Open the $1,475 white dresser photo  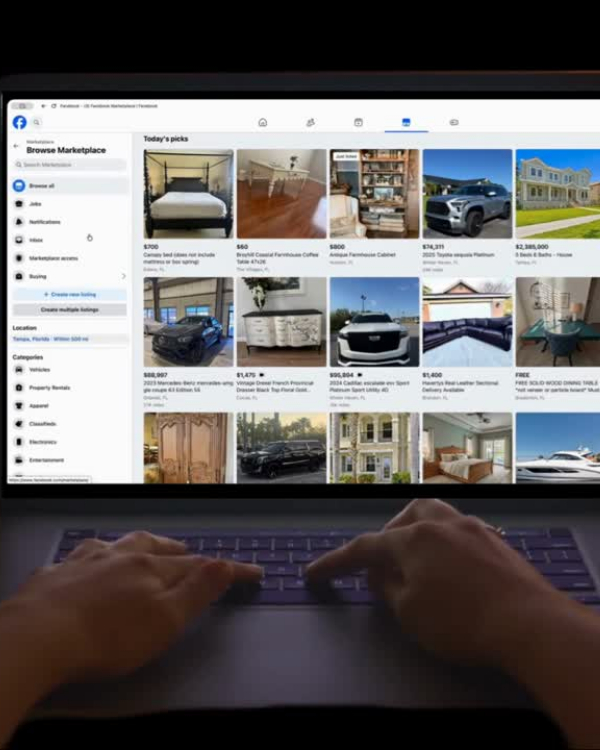pyautogui.click(x=281, y=322)
